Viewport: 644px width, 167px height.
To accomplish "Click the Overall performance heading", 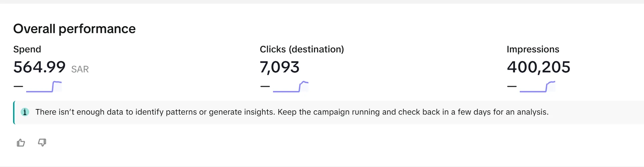I will pyautogui.click(x=74, y=29).
